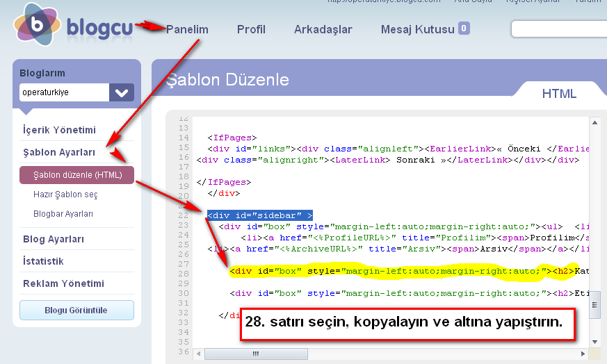607x364 pixels.
Task: Open Blogbar Ayarları
Action: [x=63, y=214]
